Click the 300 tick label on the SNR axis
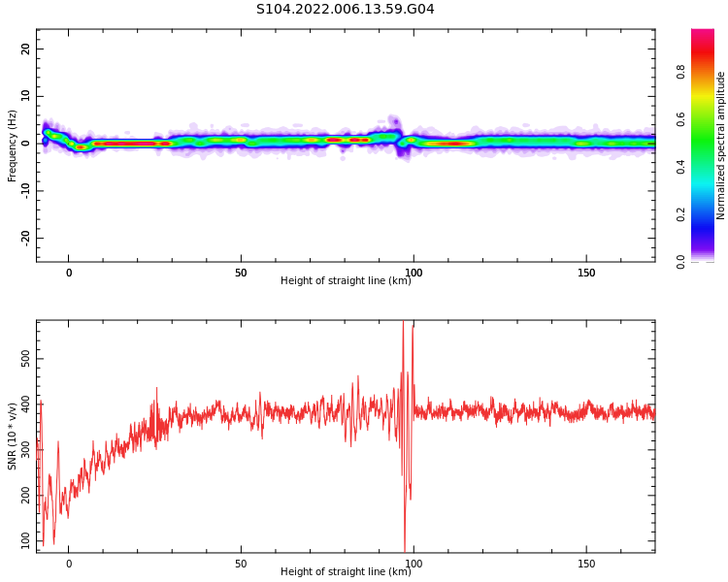Viewport: 728px width, 582px height. (25, 450)
